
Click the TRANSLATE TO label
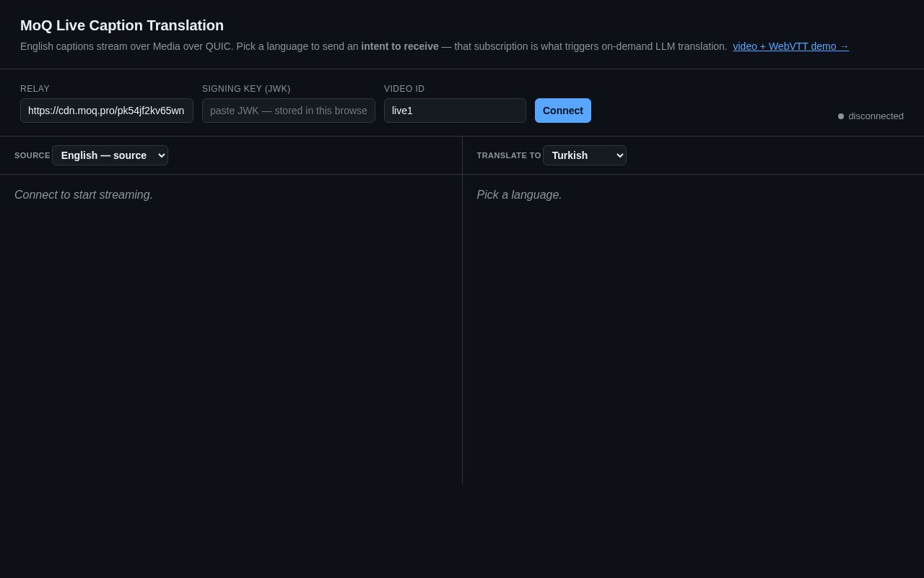[x=509, y=155]
